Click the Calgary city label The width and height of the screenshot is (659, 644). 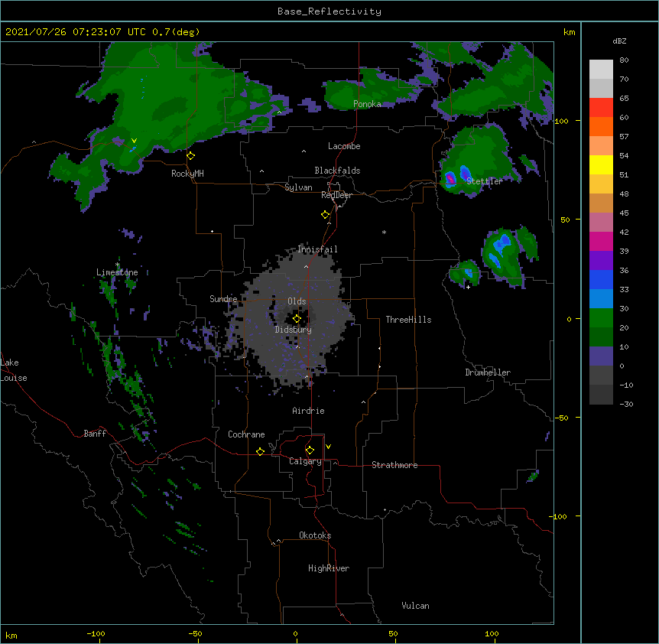click(305, 461)
